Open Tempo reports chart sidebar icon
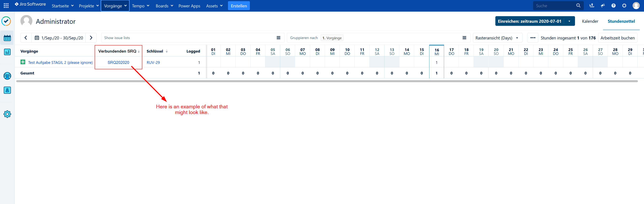 click(x=7, y=52)
